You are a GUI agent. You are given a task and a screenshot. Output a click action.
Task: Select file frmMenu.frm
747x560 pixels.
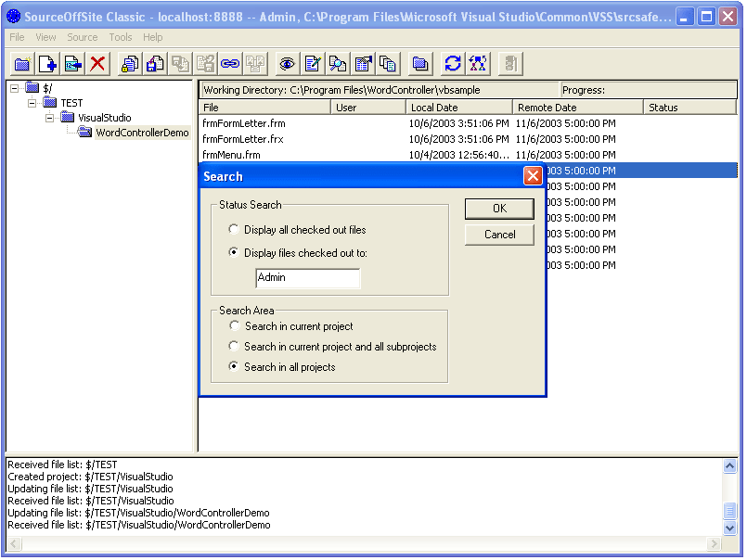click(232, 155)
